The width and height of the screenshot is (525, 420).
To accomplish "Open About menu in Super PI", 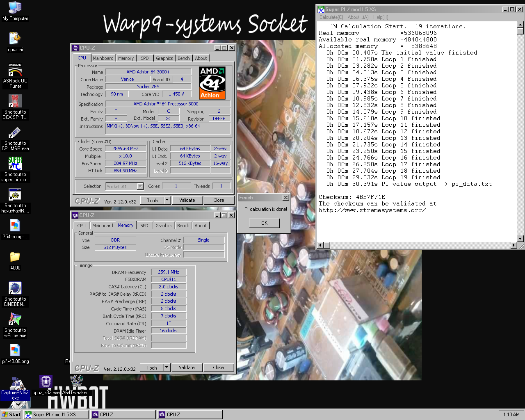I will point(358,17).
